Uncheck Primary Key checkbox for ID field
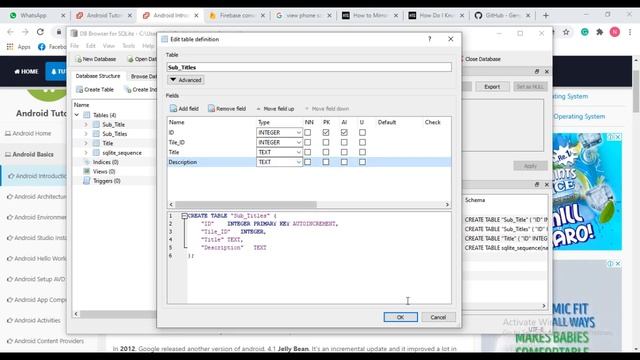The image size is (640, 360). coord(326,133)
